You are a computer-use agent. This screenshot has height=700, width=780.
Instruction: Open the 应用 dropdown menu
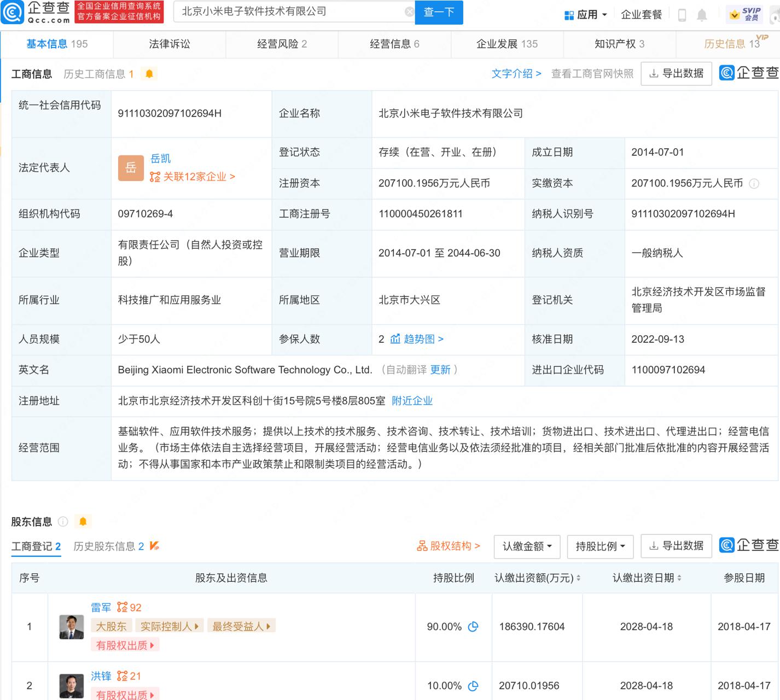click(x=586, y=15)
